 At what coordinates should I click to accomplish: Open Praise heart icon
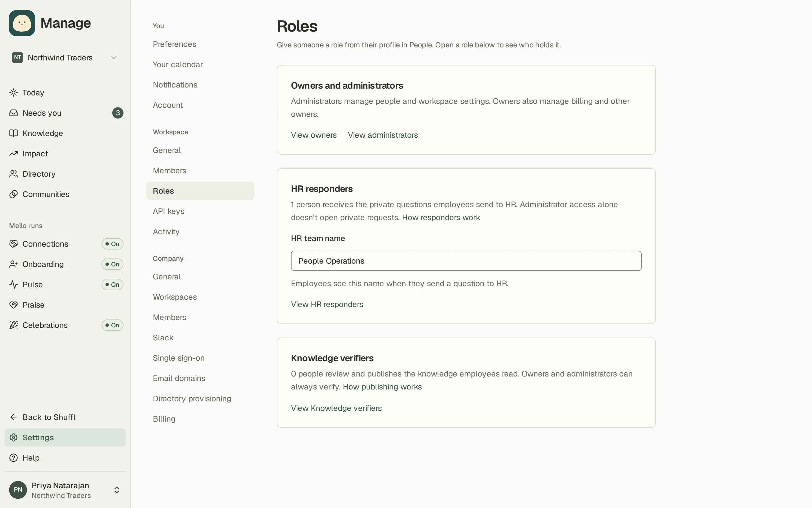pos(14,305)
